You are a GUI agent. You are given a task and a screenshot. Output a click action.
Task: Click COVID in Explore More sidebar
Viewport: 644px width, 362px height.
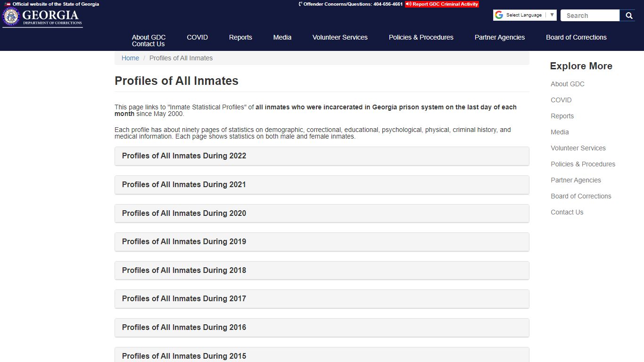[x=561, y=100]
